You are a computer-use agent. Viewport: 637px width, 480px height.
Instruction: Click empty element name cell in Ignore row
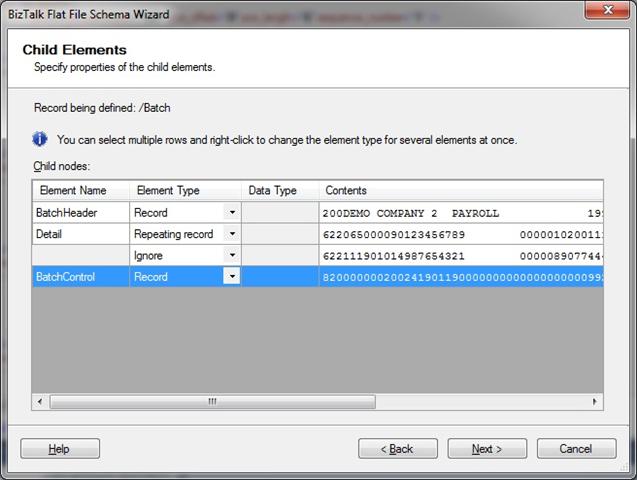(81, 255)
